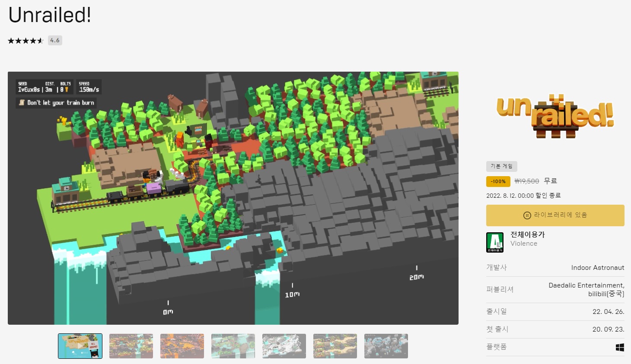Open the Indoor Astronaut developer link
The image size is (631, 364).
click(598, 268)
